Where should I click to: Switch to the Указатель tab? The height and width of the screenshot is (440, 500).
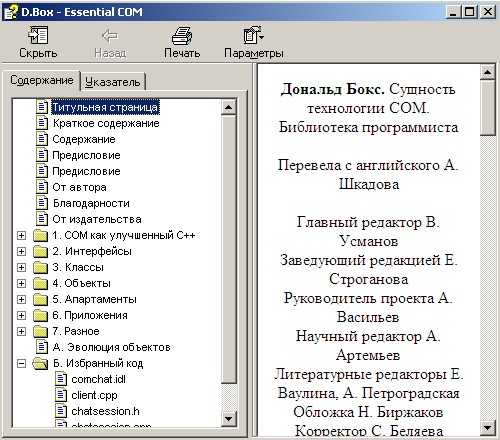(x=113, y=82)
